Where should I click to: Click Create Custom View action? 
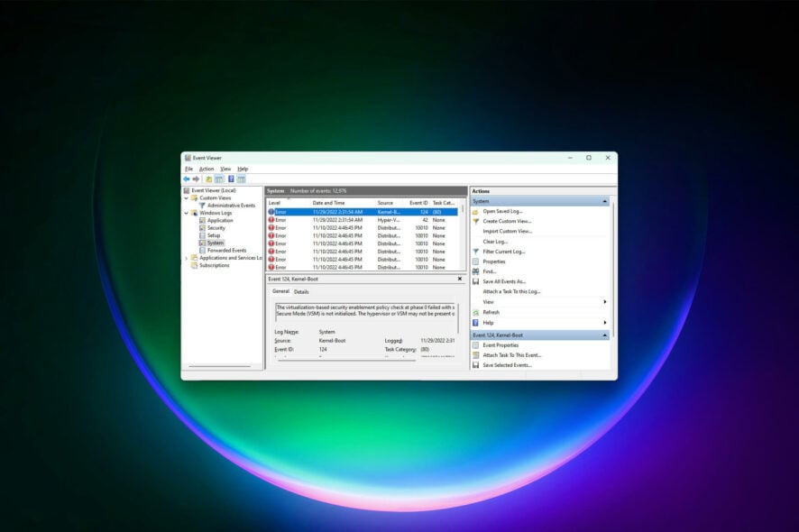507,221
